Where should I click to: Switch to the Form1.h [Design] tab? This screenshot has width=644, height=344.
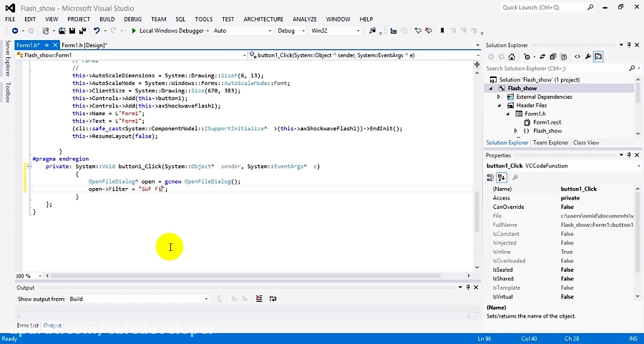84,45
